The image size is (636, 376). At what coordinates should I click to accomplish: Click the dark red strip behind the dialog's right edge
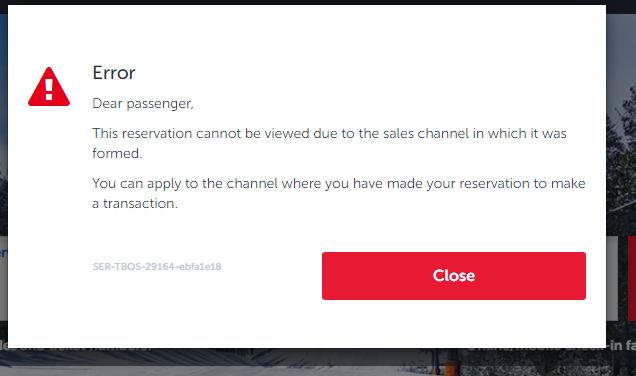click(632, 278)
